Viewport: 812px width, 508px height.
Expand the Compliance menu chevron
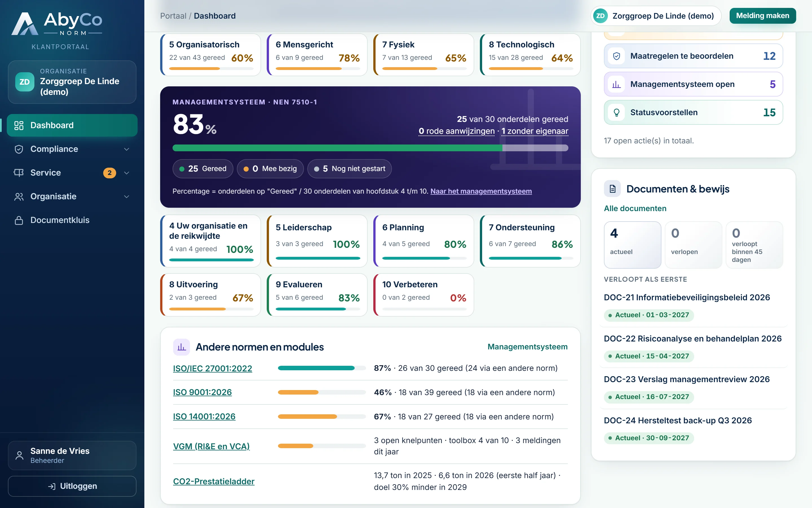pyautogui.click(x=127, y=149)
